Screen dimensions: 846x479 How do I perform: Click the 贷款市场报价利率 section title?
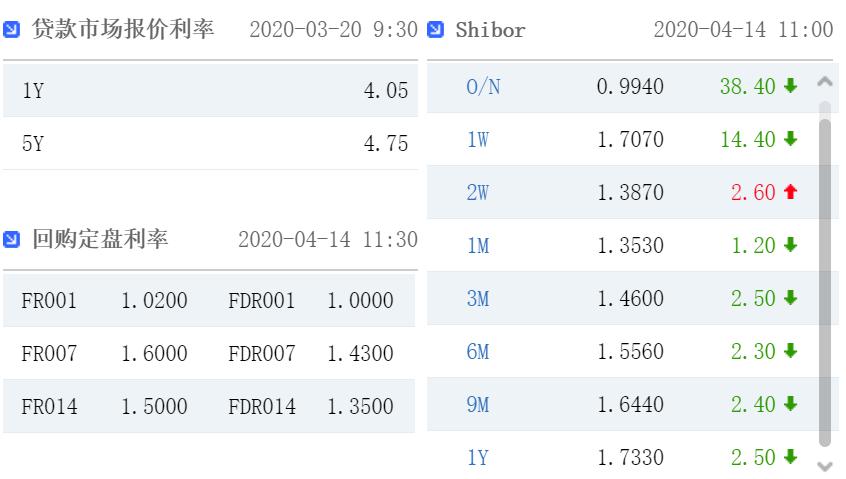123,29
